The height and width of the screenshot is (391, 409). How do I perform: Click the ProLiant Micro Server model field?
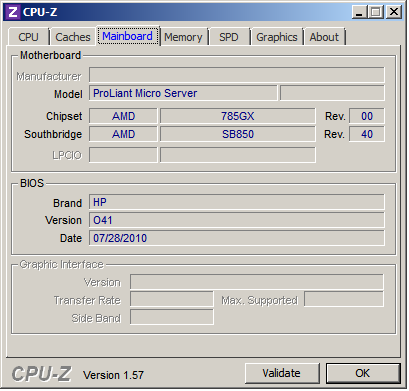[x=183, y=93]
